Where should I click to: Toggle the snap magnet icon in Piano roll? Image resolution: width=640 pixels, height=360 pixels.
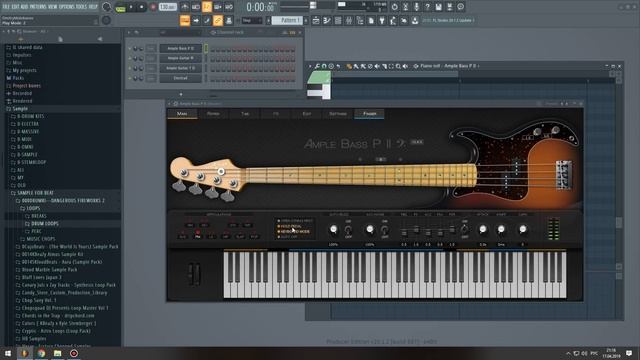[324, 66]
